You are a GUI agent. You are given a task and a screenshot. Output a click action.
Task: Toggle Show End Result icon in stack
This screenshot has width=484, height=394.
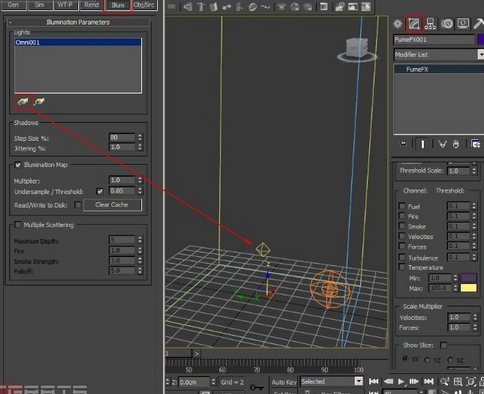click(x=422, y=144)
